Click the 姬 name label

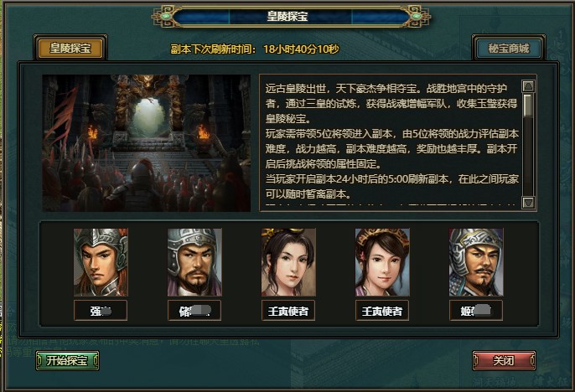coord(476,311)
